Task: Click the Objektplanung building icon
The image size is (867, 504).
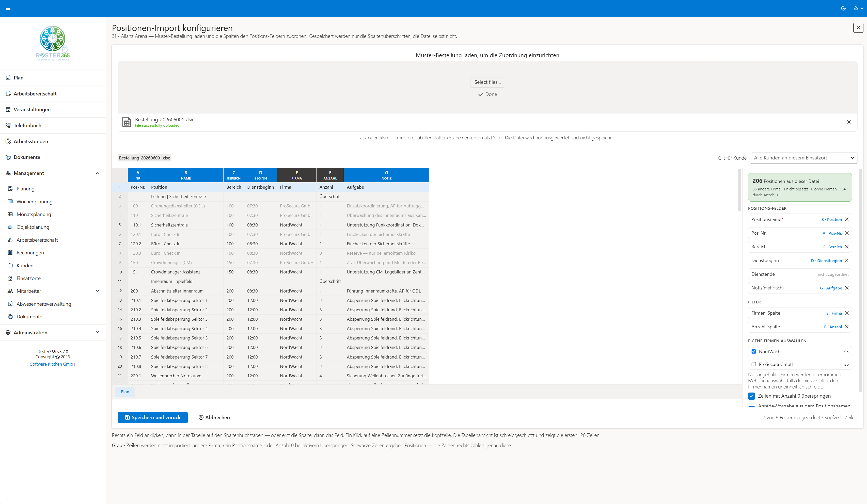Action: click(10, 227)
